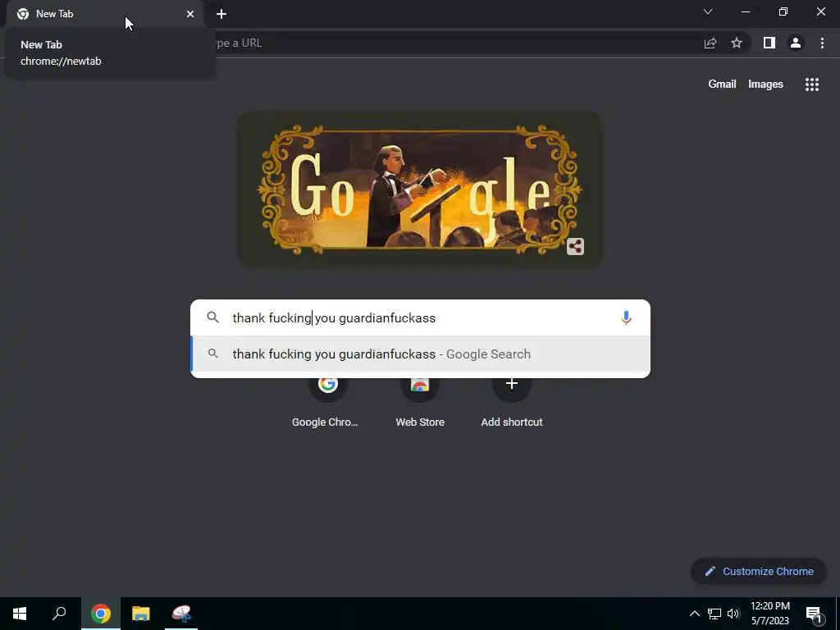This screenshot has width=840, height=630.
Task: Open Web Store shortcut tile
Action: (x=420, y=400)
